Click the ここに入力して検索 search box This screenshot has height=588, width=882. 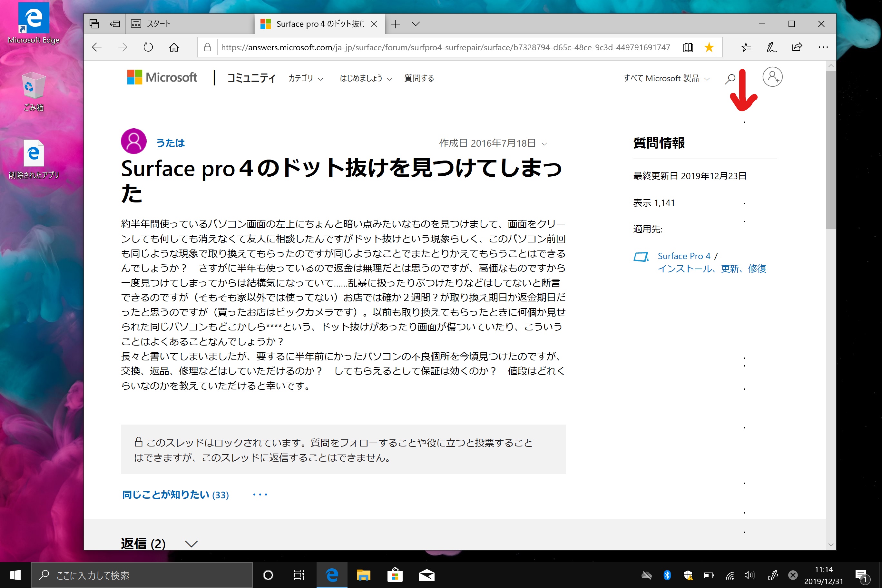point(142,575)
